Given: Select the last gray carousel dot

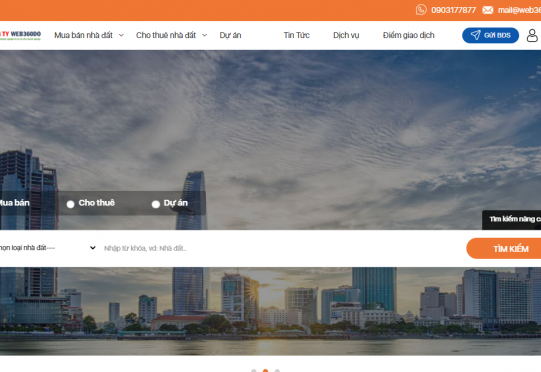Looking at the screenshot, I should tap(277, 371).
